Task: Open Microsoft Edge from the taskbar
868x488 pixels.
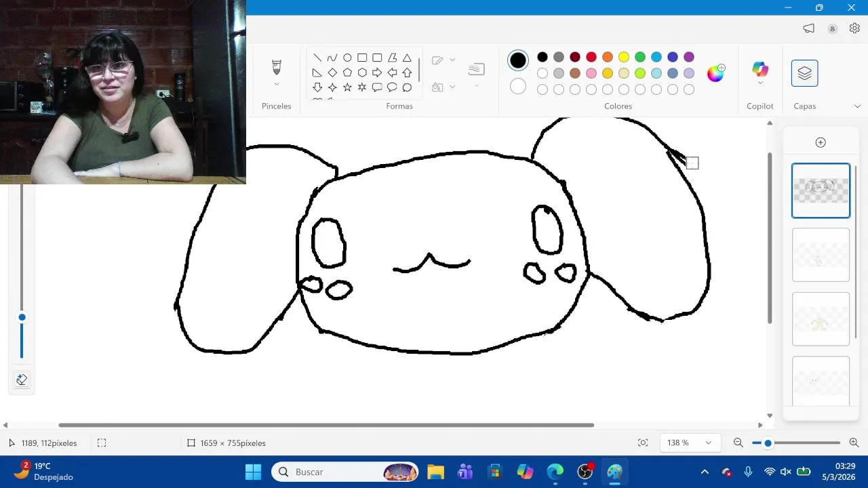Action: pyautogui.click(x=555, y=472)
